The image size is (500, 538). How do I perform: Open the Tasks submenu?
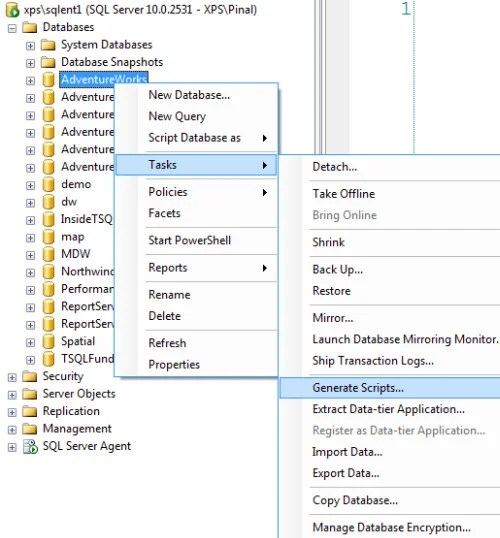pyautogui.click(x=196, y=165)
